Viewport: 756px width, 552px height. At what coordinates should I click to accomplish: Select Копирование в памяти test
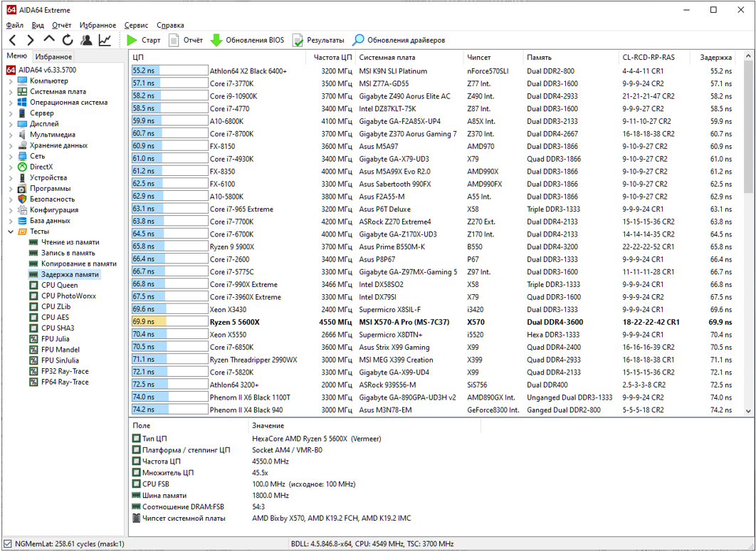[78, 264]
